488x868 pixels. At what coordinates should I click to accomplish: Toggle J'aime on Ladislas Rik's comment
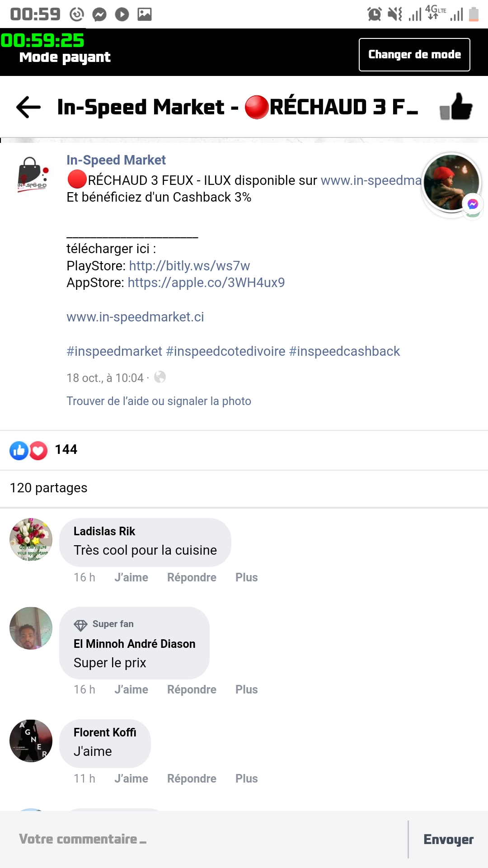point(131,577)
